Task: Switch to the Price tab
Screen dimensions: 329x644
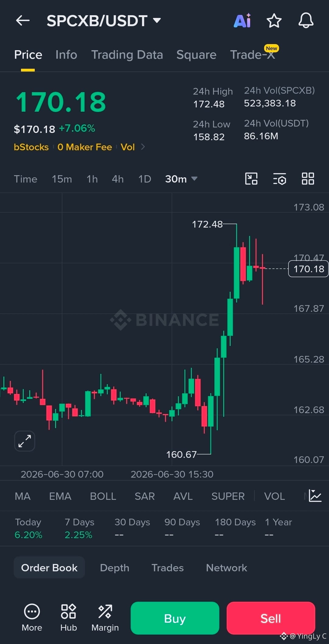Action: 28,55
